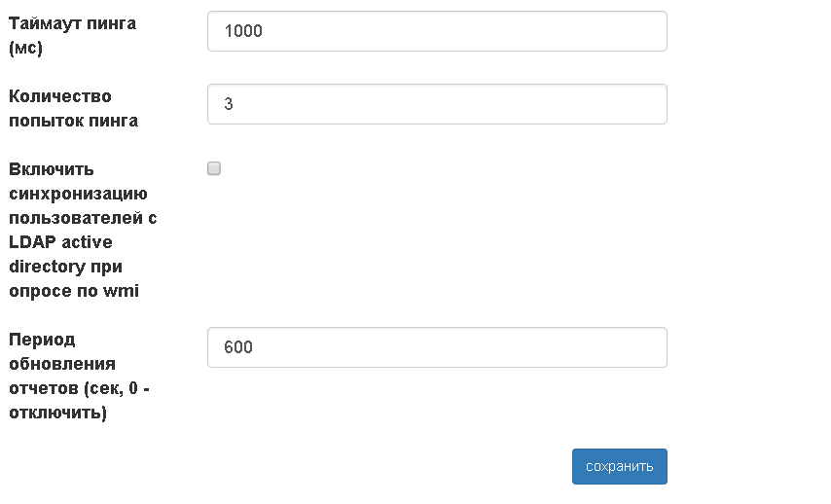Click the LDAP synchronization label text
This screenshot has width=831, height=504.
(83, 230)
